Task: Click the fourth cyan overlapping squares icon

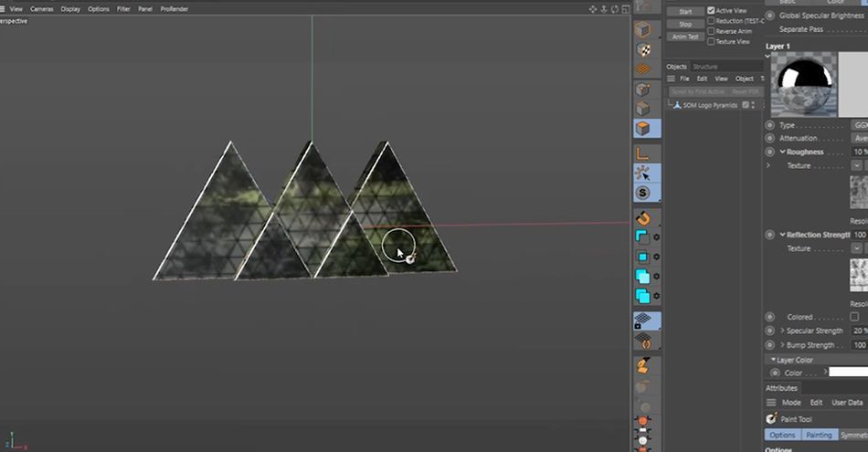Action: [x=642, y=296]
